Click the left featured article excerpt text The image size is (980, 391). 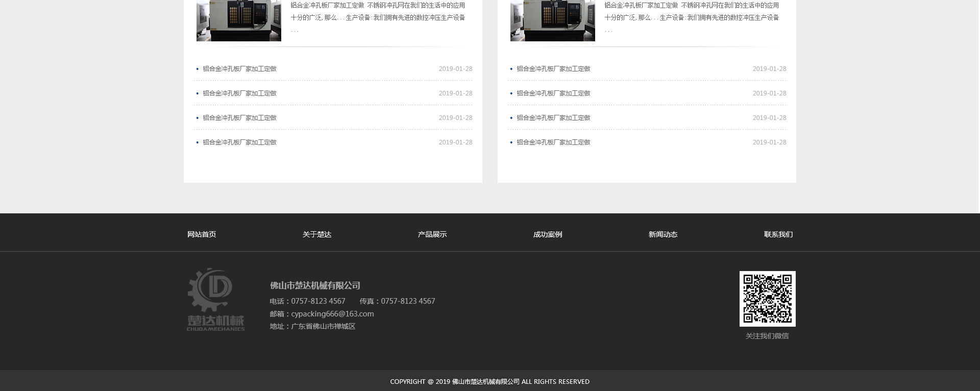point(378,17)
